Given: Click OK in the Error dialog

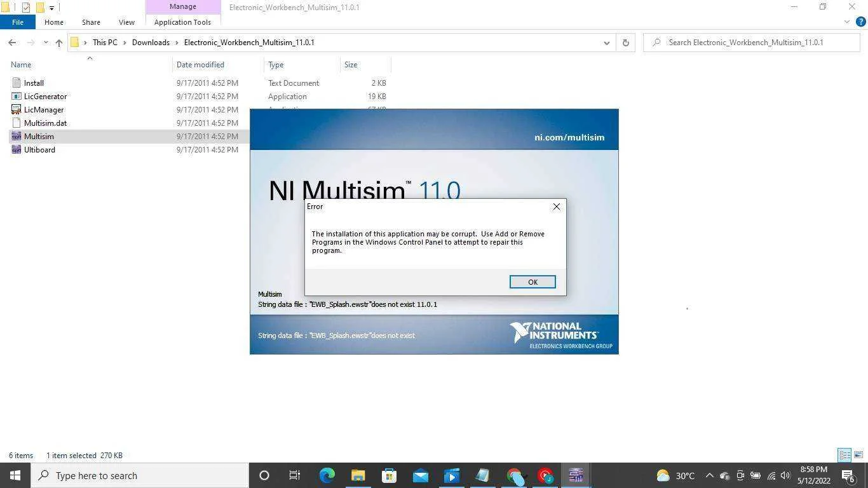Looking at the screenshot, I should point(532,282).
